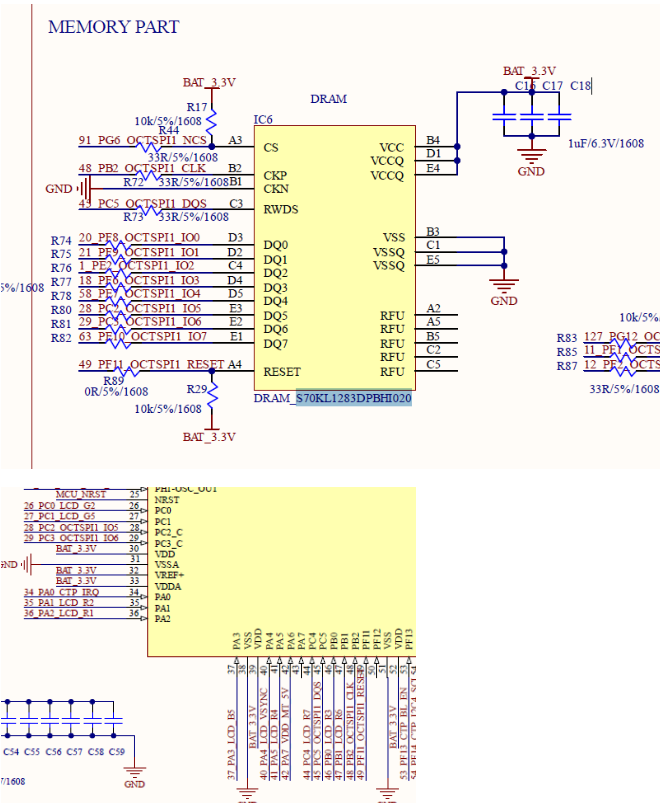Select the R89 designator
Image resolution: width=660 pixels, height=803 pixels.
(x=114, y=381)
